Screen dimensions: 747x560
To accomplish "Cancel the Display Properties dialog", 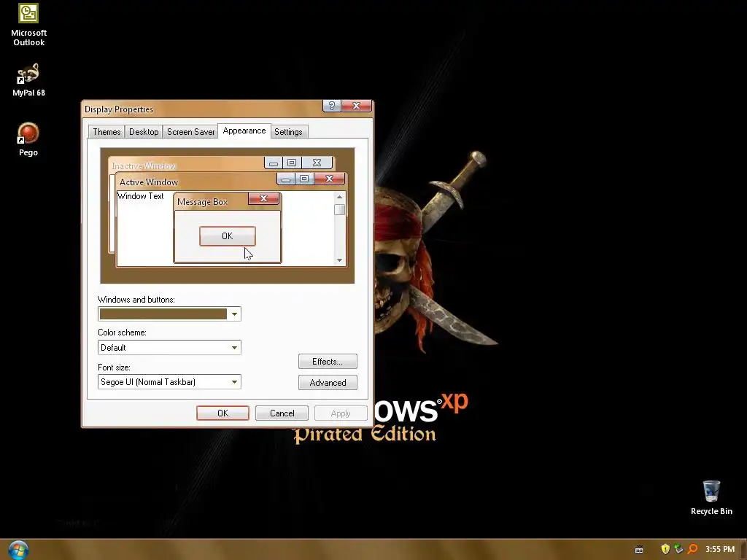I will [282, 413].
